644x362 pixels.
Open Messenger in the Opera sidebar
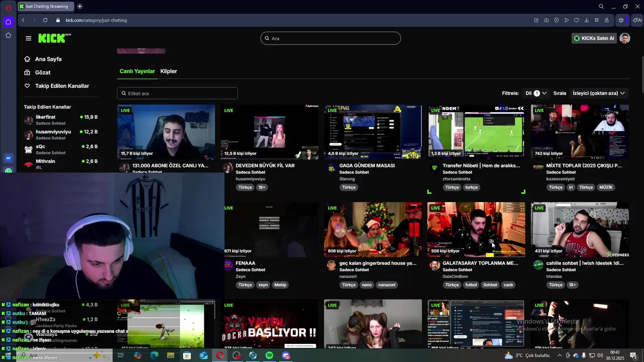[8, 158]
